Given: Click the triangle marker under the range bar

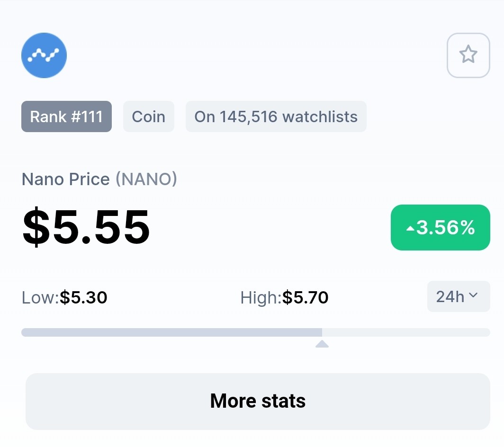Looking at the screenshot, I should pos(322,344).
